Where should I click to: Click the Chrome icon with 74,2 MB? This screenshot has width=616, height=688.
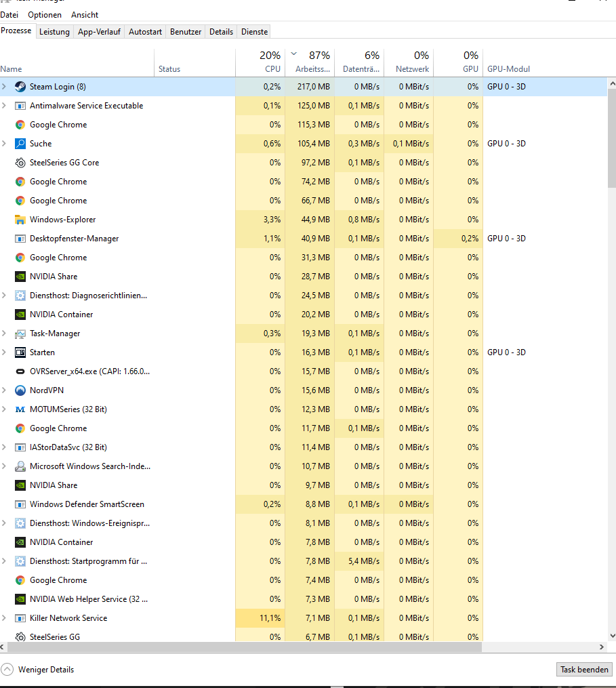20,182
